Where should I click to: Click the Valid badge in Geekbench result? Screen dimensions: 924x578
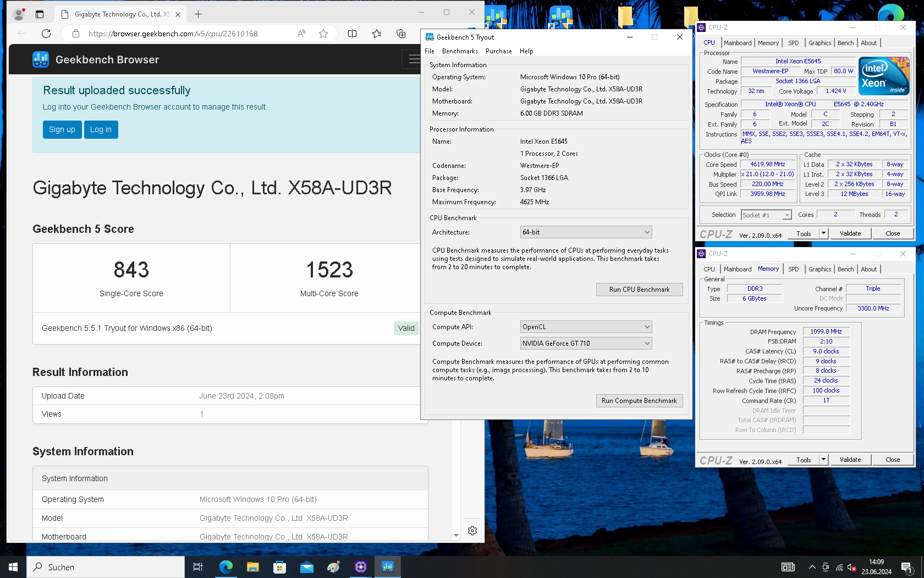[x=406, y=328]
